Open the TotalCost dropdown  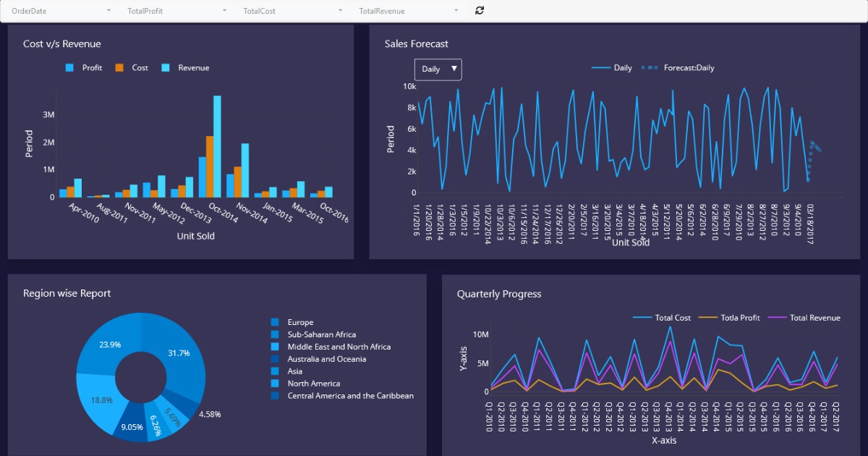pos(340,11)
